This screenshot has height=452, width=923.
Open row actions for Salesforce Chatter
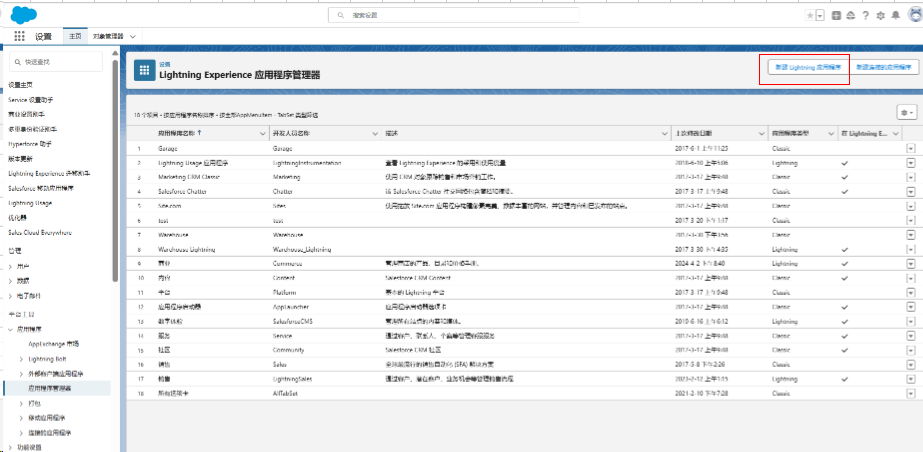click(x=911, y=191)
